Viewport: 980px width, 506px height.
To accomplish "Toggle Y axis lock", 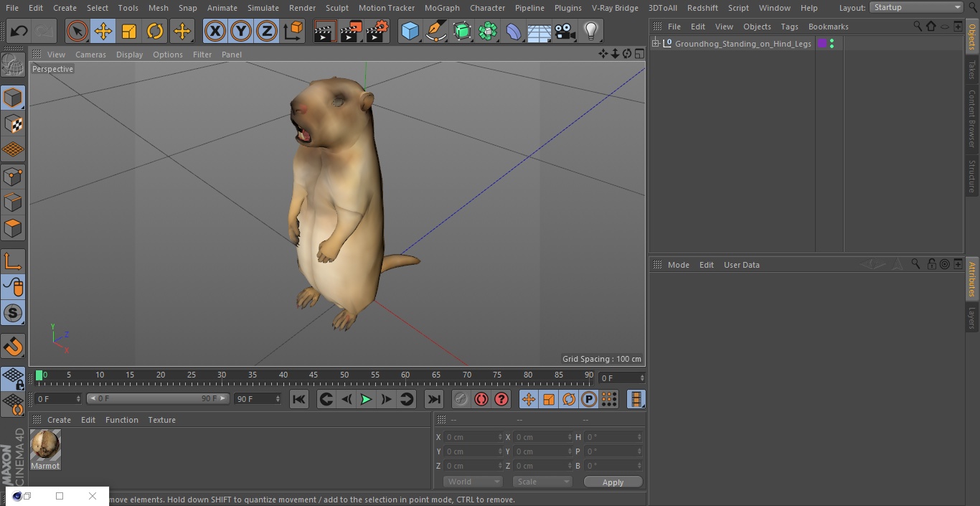I will coord(241,31).
